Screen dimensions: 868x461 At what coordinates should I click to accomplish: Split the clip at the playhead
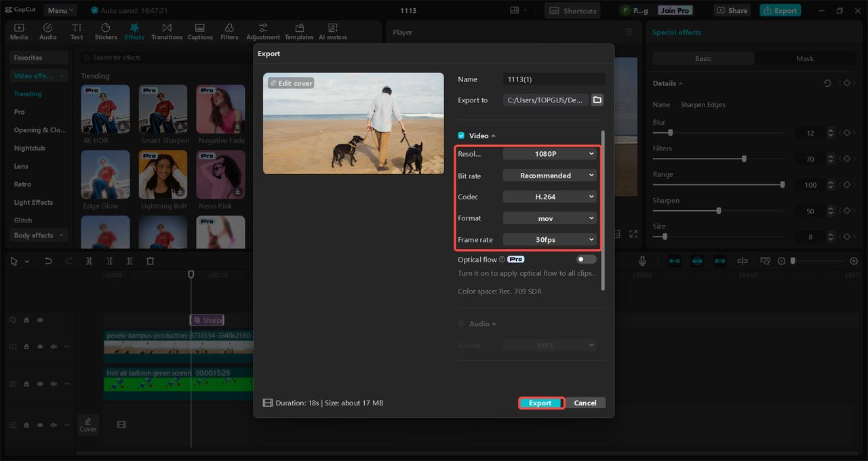point(89,261)
